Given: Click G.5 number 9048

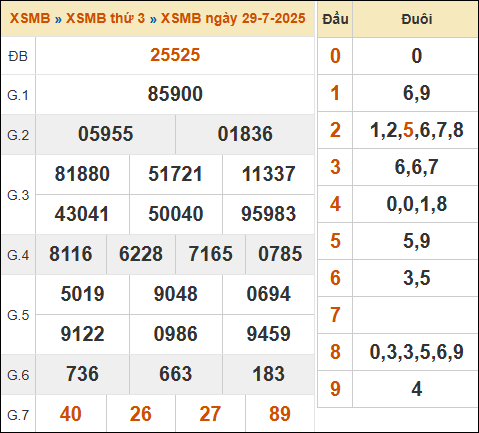Looking at the screenshot, I should point(175,294).
